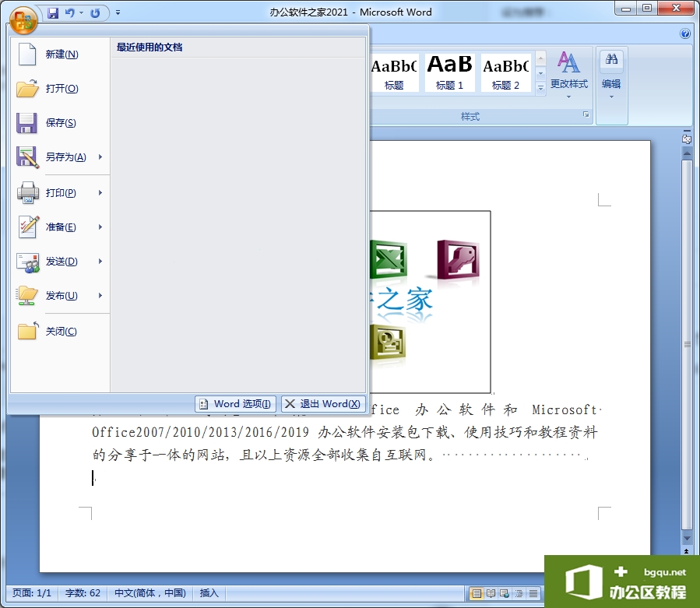Image resolution: width=700 pixels, height=608 pixels.
Task: Choose 打开(O) from the Office menu
Action: 60,89
